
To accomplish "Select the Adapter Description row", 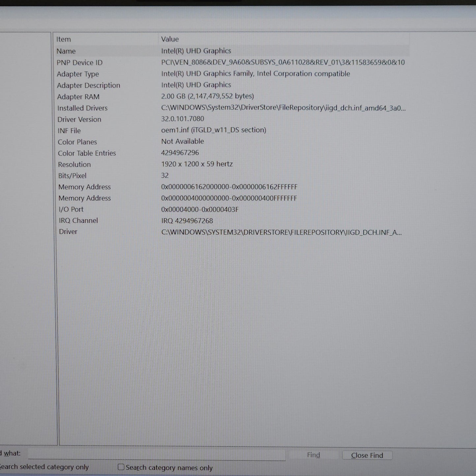I will [x=89, y=85].
